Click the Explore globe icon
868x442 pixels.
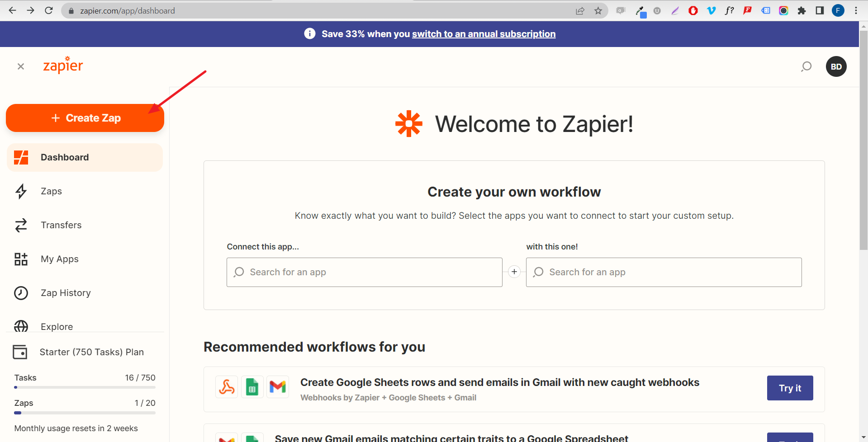[x=21, y=326]
